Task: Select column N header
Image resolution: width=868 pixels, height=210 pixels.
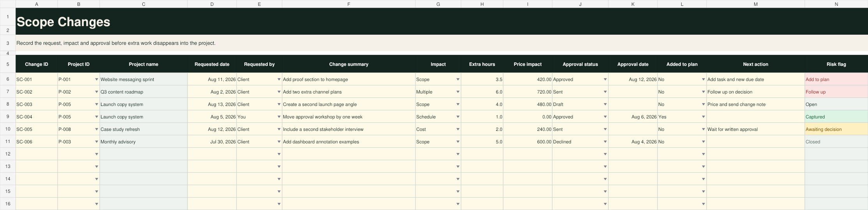Action: (x=836, y=4)
